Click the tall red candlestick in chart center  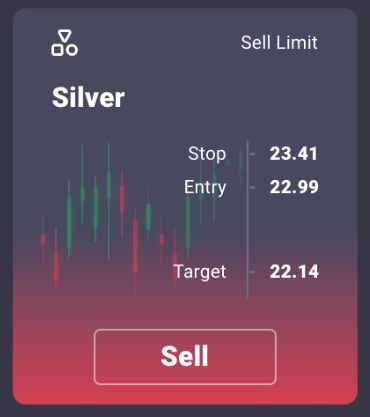point(135,252)
